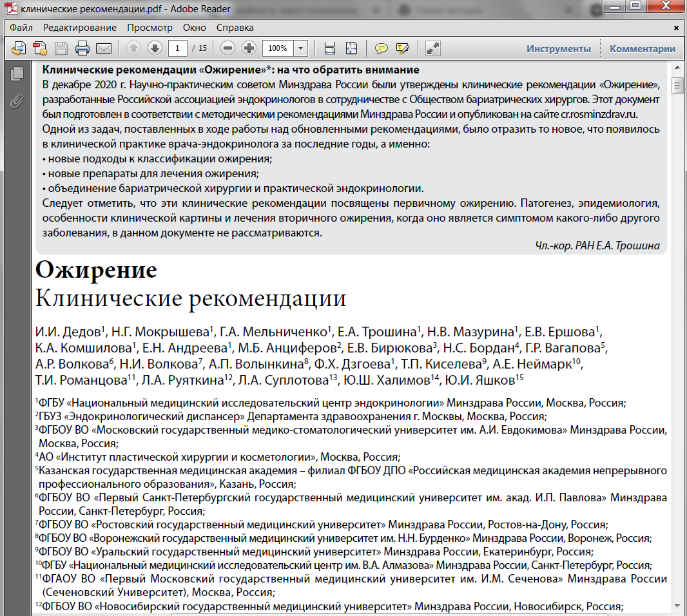Click the page number field
The width and height of the screenshot is (687, 616).
click(x=177, y=48)
